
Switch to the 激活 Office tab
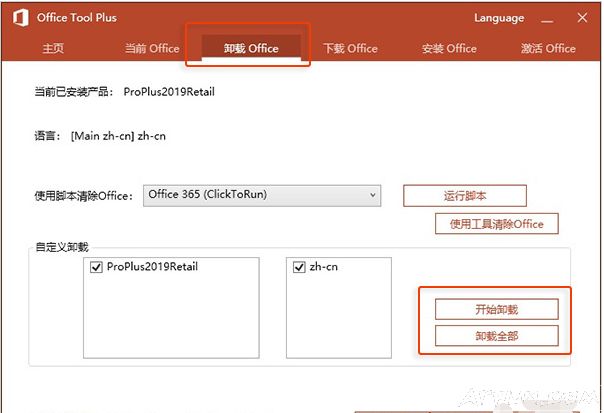[548, 48]
